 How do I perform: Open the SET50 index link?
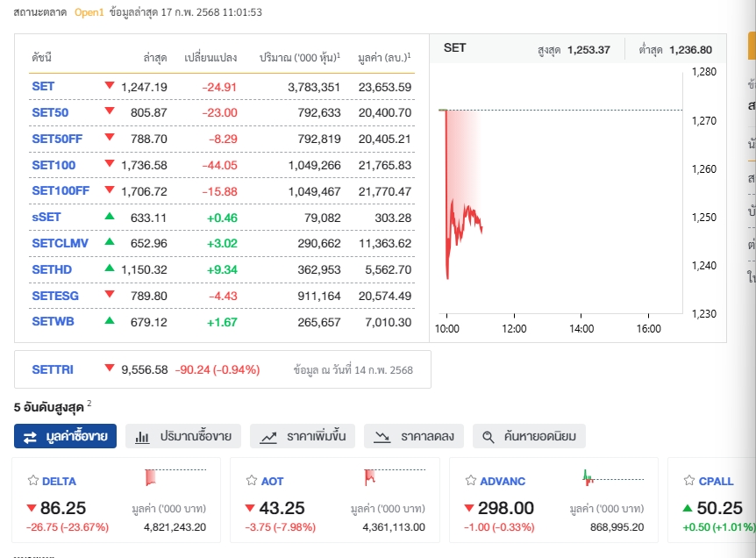point(50,112)
